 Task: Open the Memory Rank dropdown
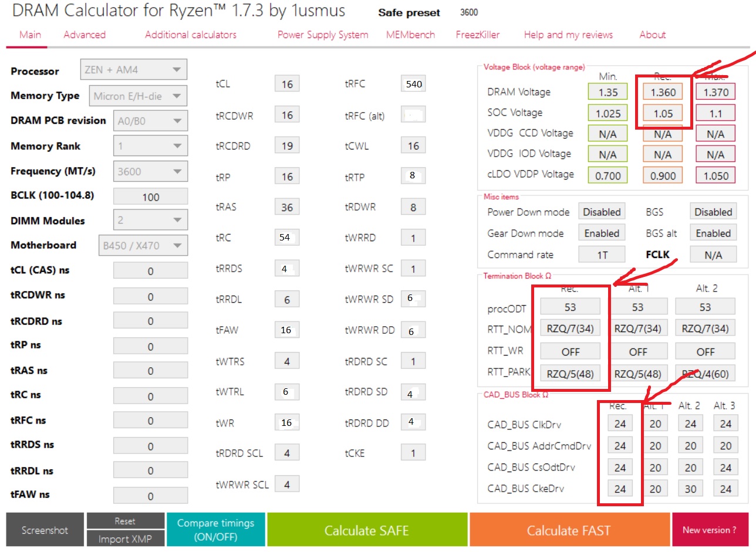pyautogui.click(x=150, y=146)
